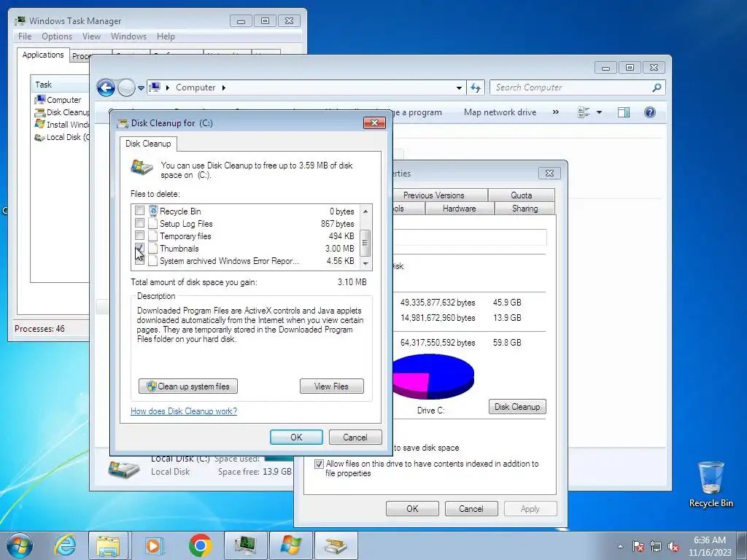The width and height of the screenshot is (747, 560).
Task: Click the magnifier icon in Search Computer
Action: coord(657,87)
